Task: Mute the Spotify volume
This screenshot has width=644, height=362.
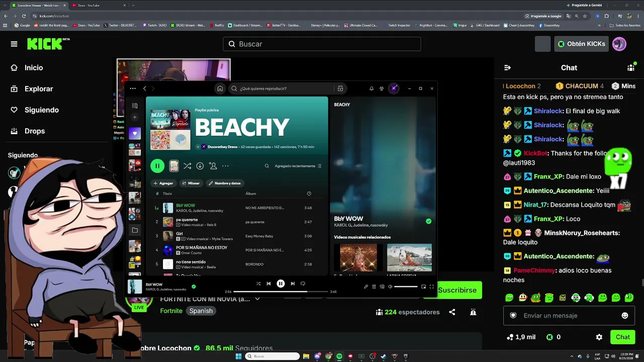Action: [x=390, y=287]
